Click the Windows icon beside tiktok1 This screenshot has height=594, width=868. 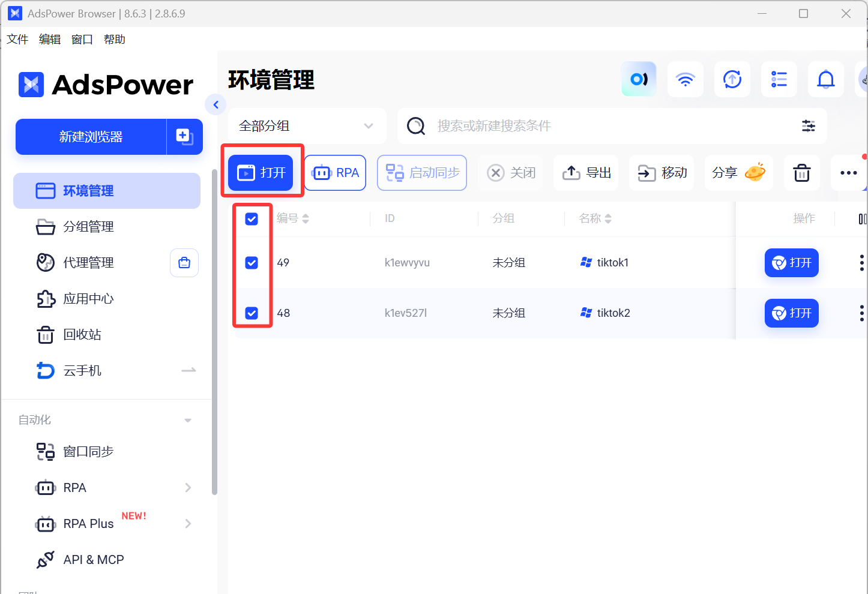(x=586, y=262)
